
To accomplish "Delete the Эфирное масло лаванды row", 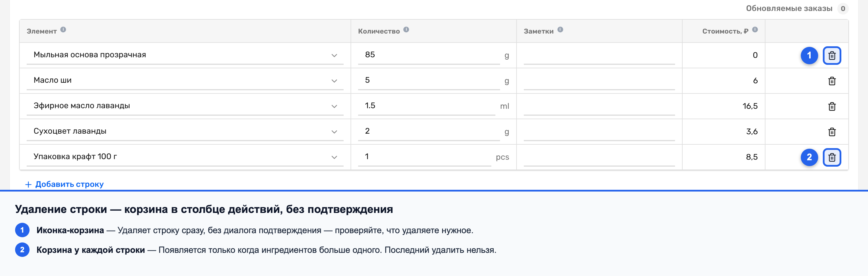I will coord(831,106).
